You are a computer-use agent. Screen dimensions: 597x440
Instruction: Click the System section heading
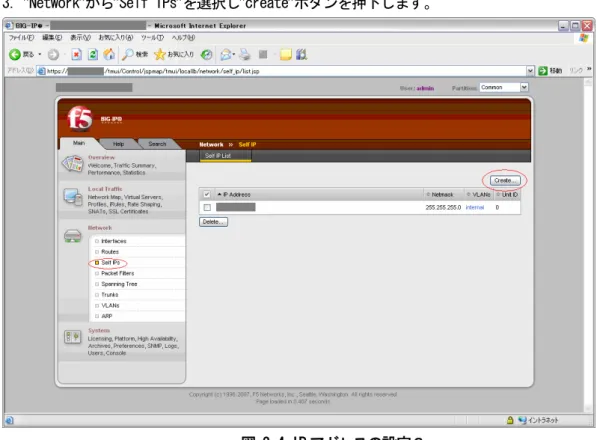[99, 330]
